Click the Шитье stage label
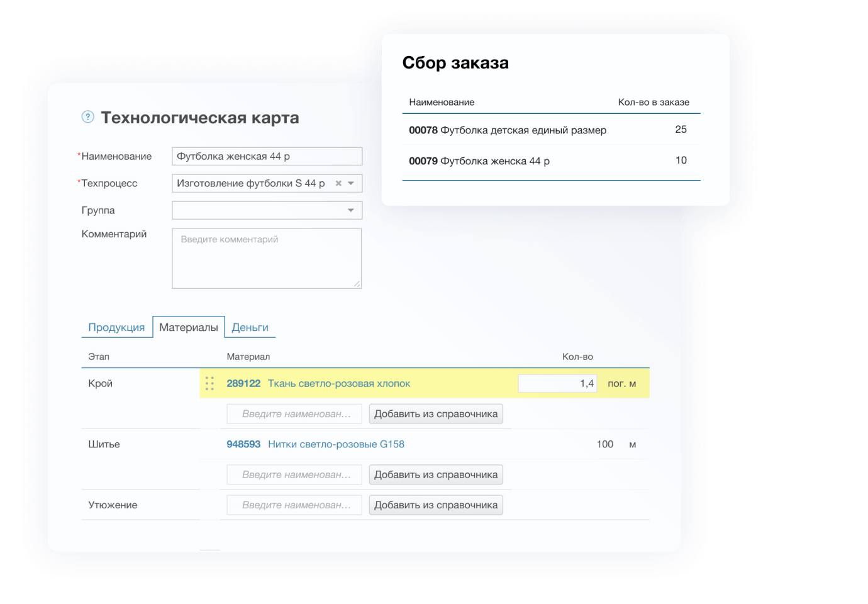This screenshot has width=868, height=604. [104, 444]
